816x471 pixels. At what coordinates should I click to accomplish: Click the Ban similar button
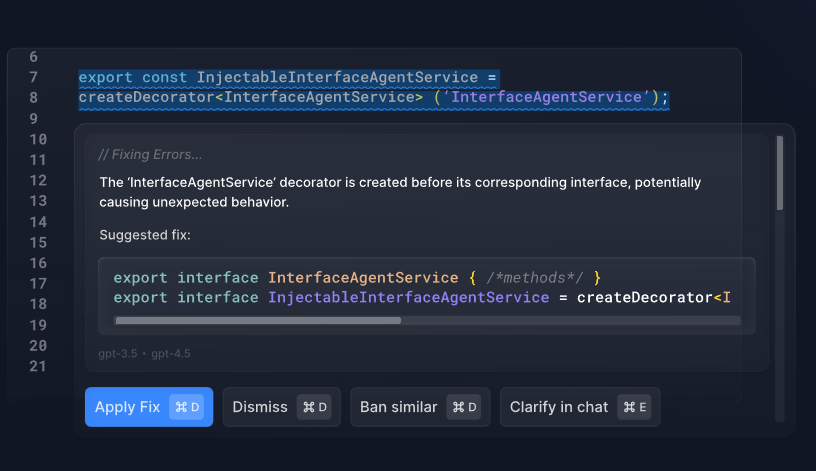pyautogui.click(x=420, y=407)
